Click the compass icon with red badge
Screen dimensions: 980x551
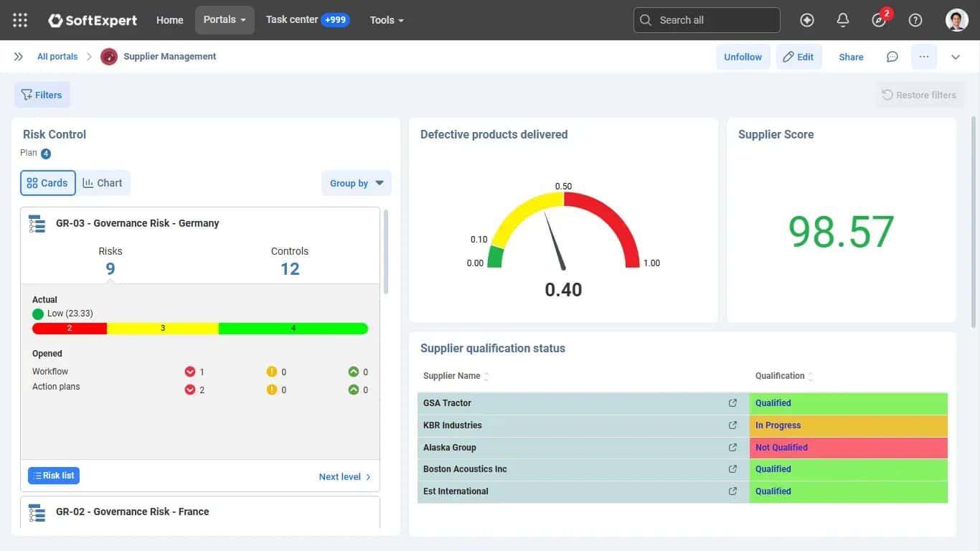click(x=880, y=19)
